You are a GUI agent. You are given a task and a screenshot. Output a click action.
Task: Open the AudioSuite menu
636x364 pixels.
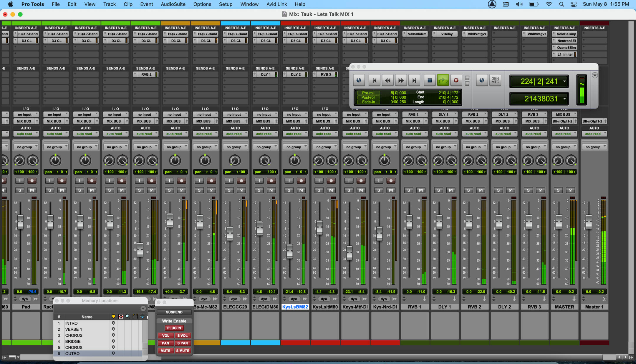[x=173, y=4]
